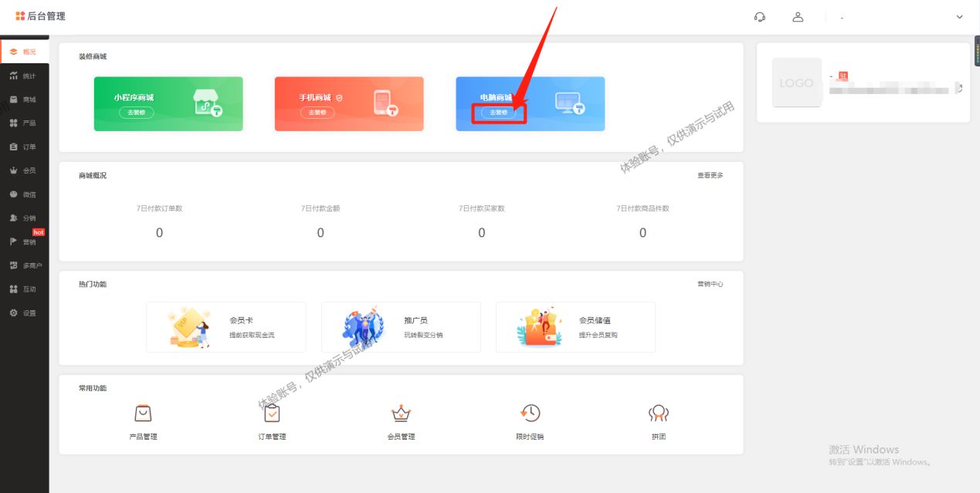Image resolution: width=980 pixels, height=493 pixels.
Task: Click 查看更多 in 商城概况
Action: [x=710, y=176]
